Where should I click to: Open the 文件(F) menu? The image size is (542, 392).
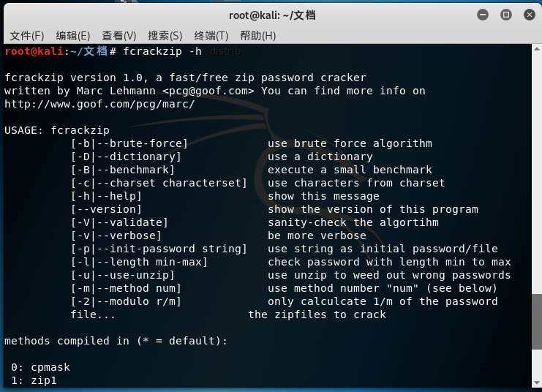coord(27,36)
